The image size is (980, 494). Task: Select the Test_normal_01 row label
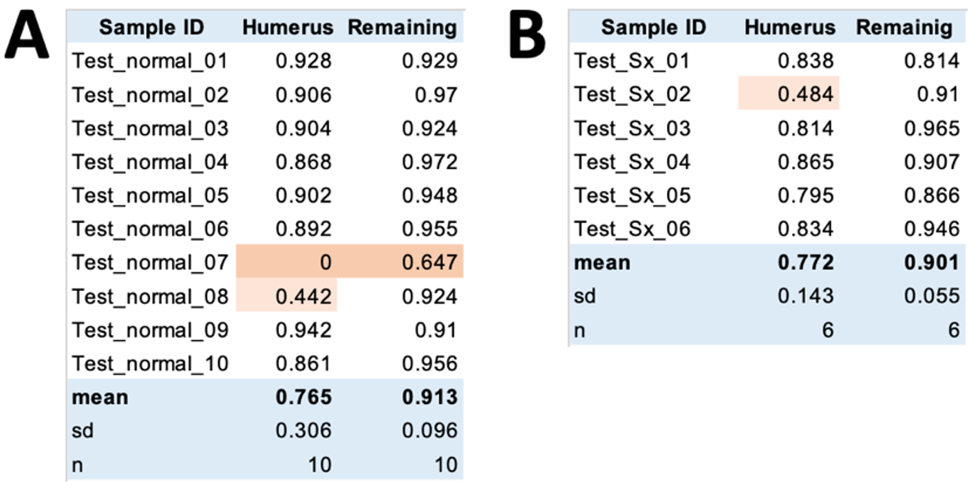pyautogui.click(x=150, y=61)
